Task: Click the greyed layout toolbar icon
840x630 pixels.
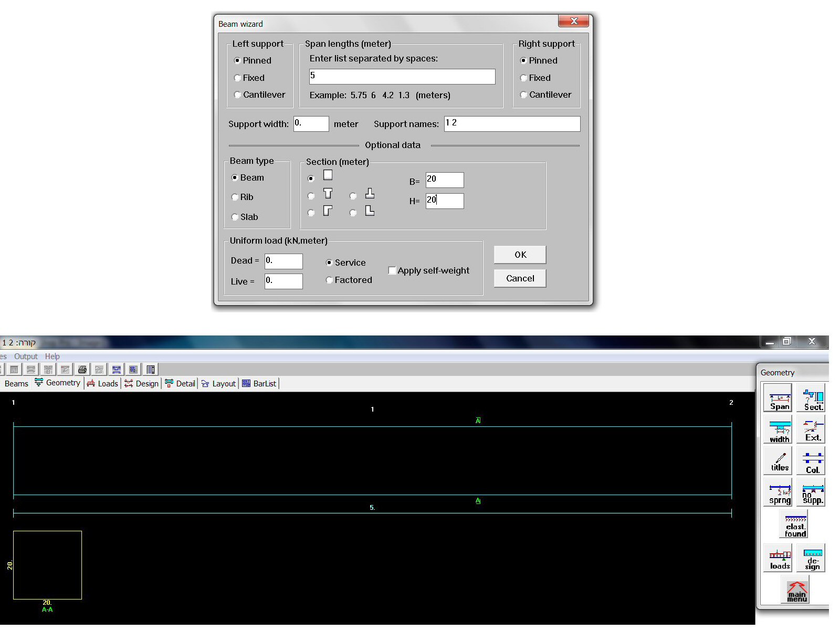Action: (x=99, y=370)
